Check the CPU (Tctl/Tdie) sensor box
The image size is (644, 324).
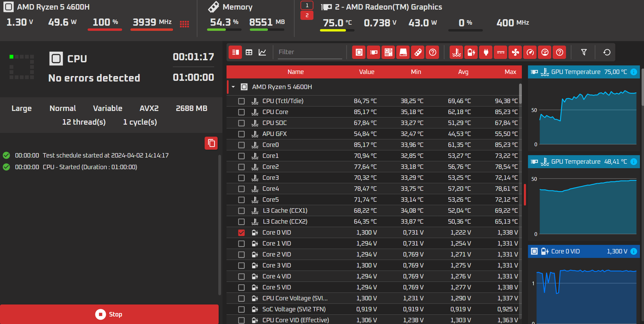click(241, 101)
